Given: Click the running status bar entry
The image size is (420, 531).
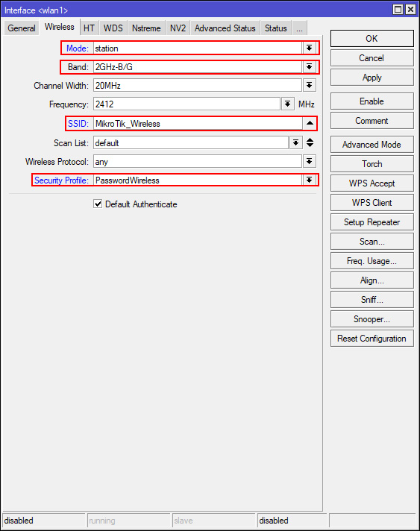Looking at the screenshot, I should 128,520.
